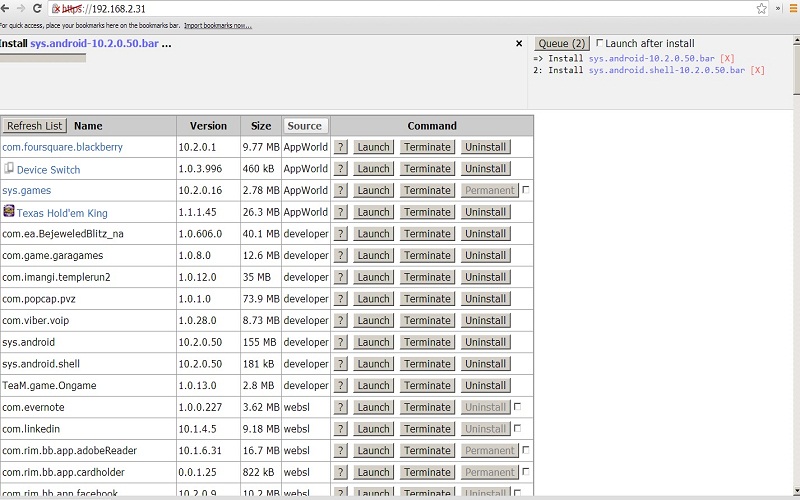This screenshot has height=500, width=800.
Task: Terminate Device Switch app
Action: [x=428, y=169]
